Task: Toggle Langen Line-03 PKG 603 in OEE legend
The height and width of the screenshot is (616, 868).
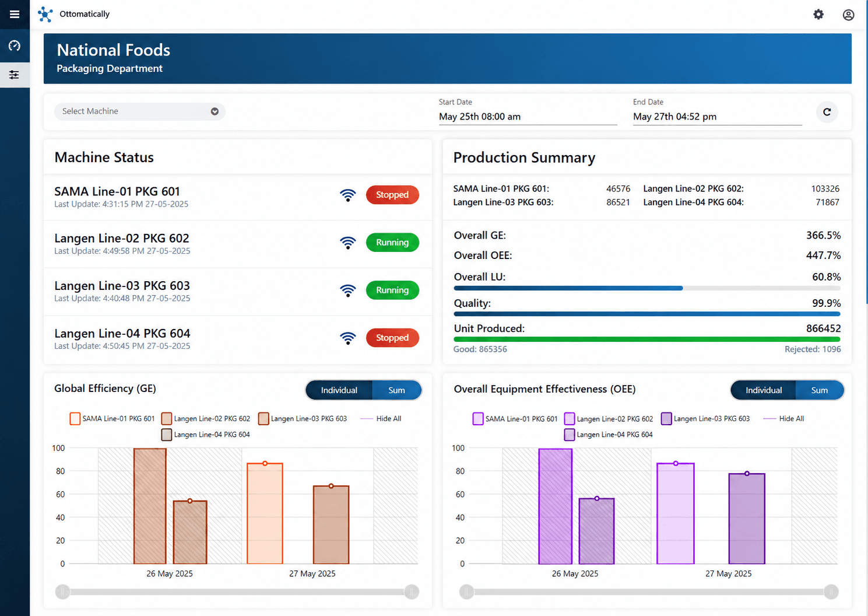Action: click(705, 419)
